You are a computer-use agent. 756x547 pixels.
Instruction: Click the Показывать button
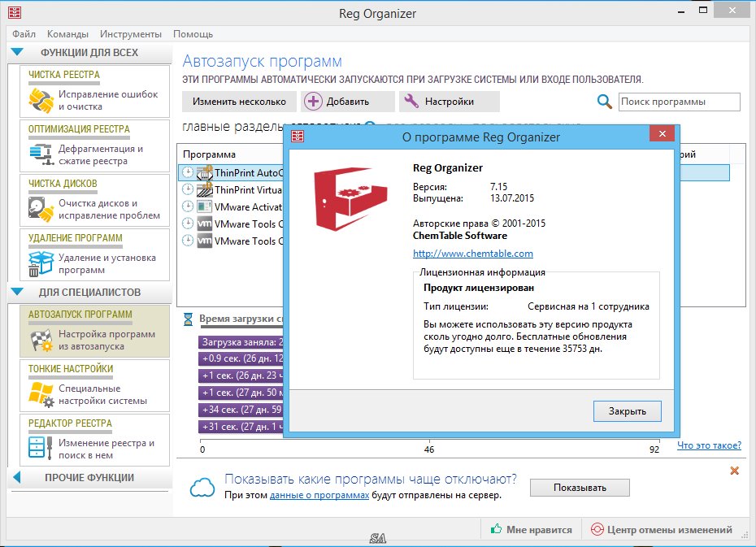tap(580, 488)
